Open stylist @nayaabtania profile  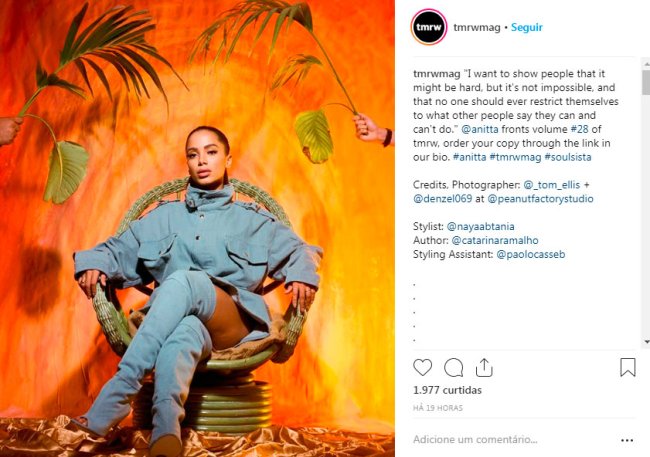480,226
